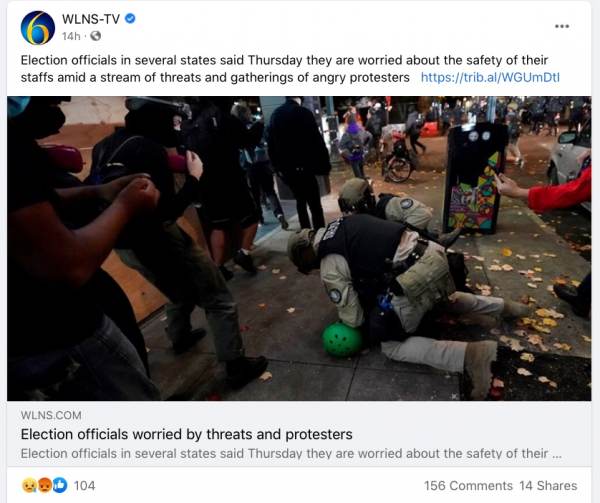Click the green helmet in the photo
600x503 pixels.
pos(342,340)
